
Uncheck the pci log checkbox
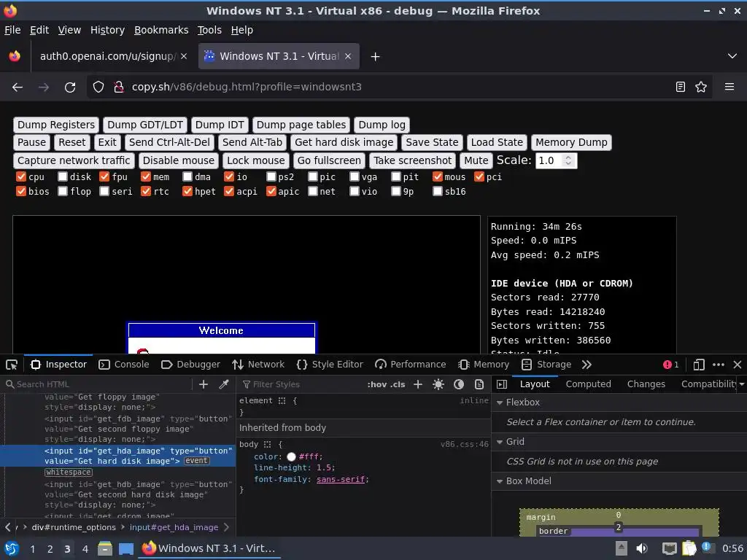[479, 176]
